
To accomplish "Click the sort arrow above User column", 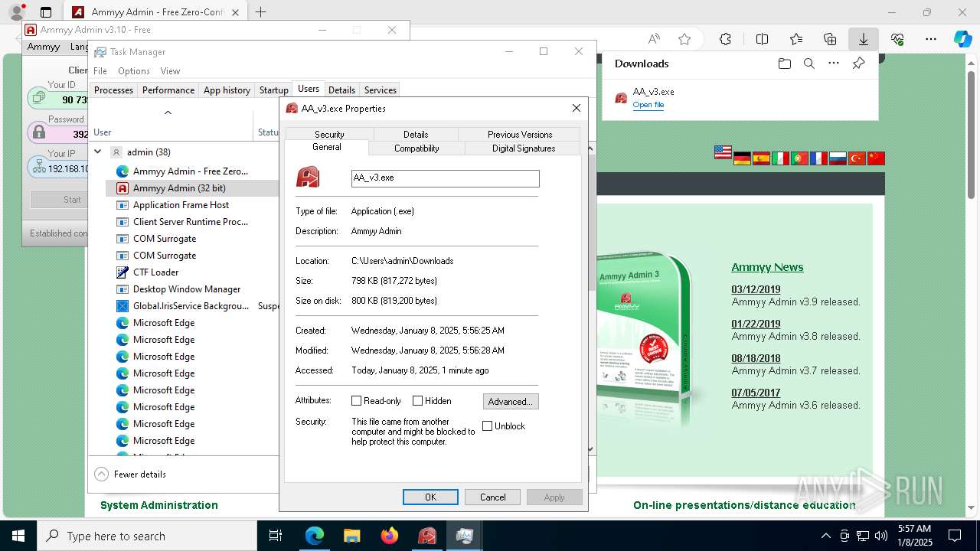I will click(x=168, y=112).
